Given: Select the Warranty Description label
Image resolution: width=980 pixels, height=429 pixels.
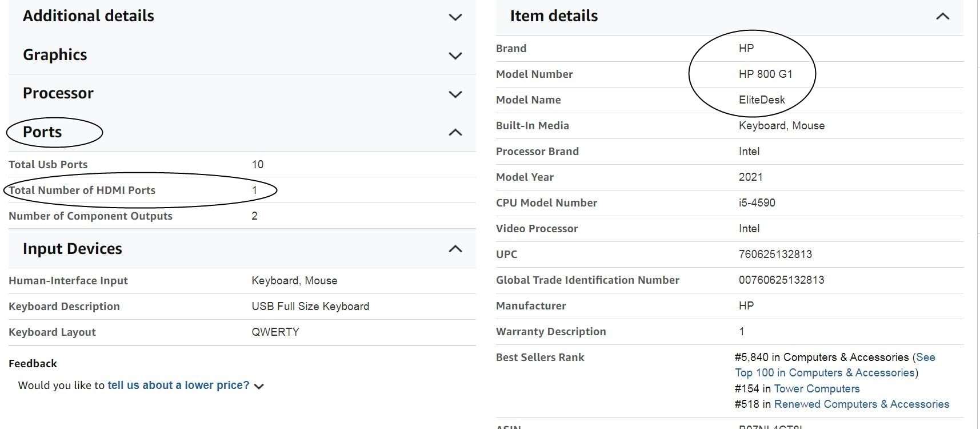Looking at the screenshot, I should pyautogui.click(x=551, y=331).
